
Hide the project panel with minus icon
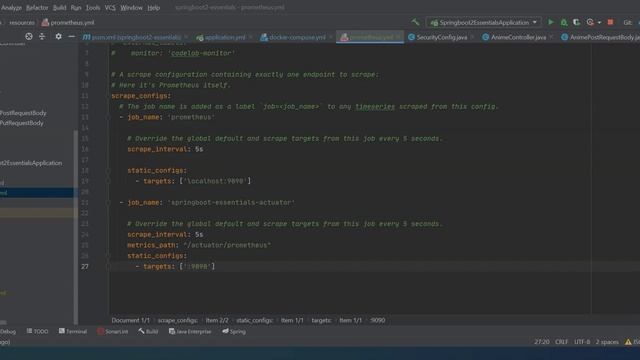pos(71,36)
